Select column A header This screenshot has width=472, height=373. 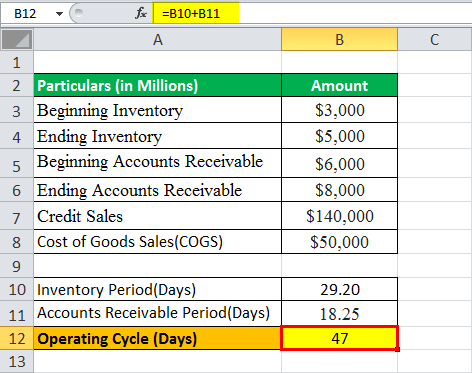pos(158,40)
